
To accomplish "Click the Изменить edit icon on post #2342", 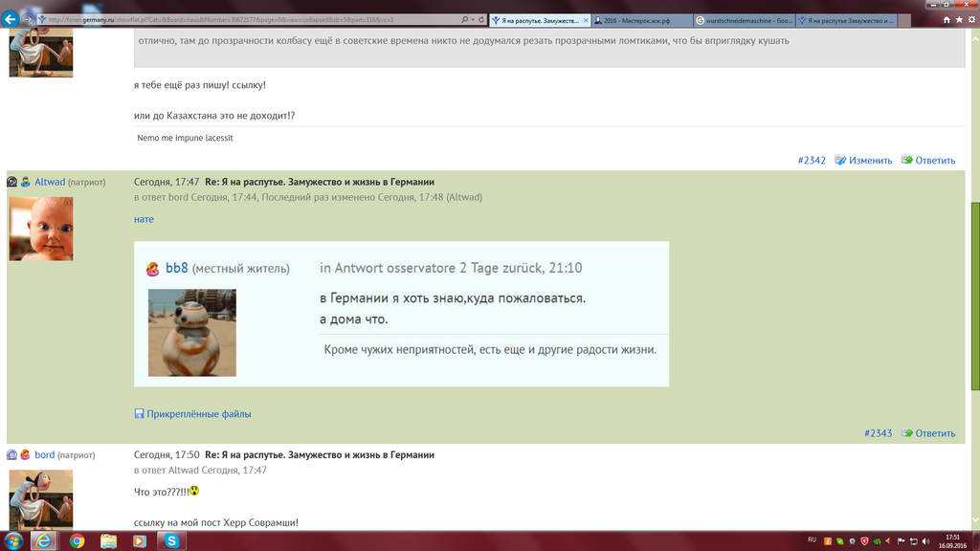I will 840,161.
